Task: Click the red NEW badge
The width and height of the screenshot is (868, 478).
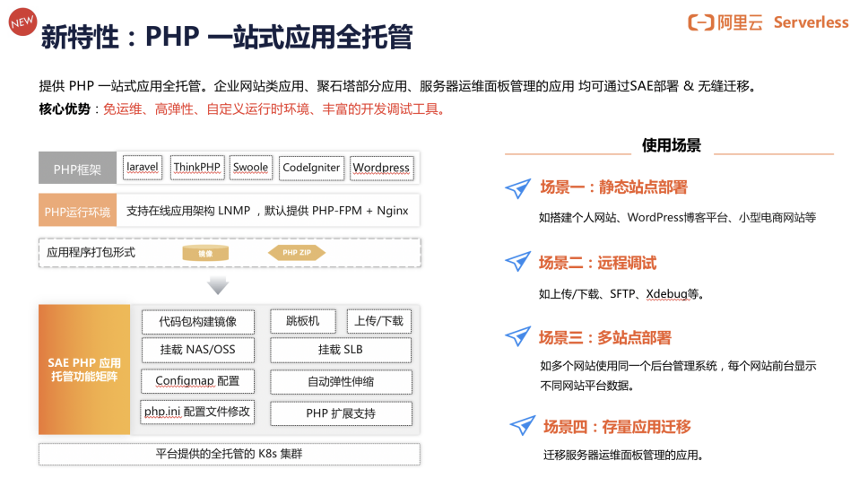Action: pyautogui.click(x=22, y=22)
